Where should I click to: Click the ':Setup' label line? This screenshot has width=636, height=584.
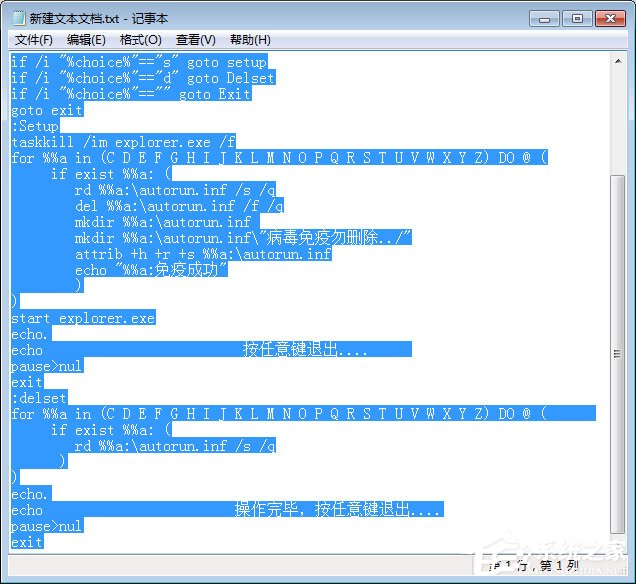[x=35, y=126]
